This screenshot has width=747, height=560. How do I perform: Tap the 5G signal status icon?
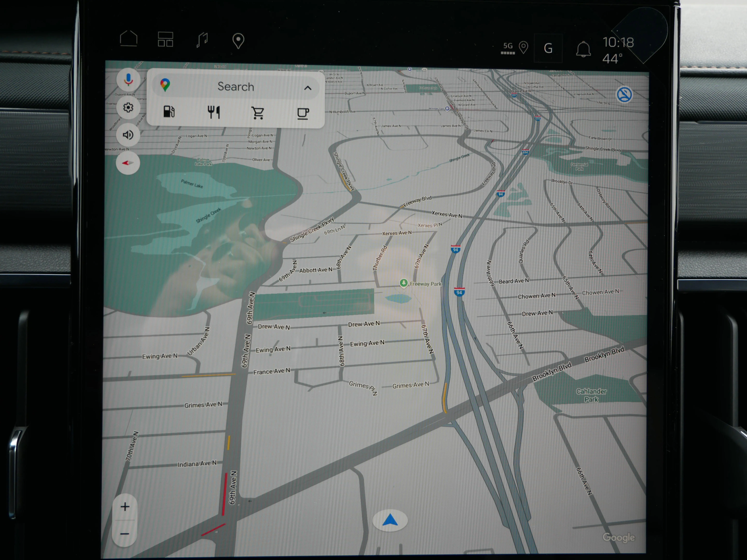(x=508, y=48)
